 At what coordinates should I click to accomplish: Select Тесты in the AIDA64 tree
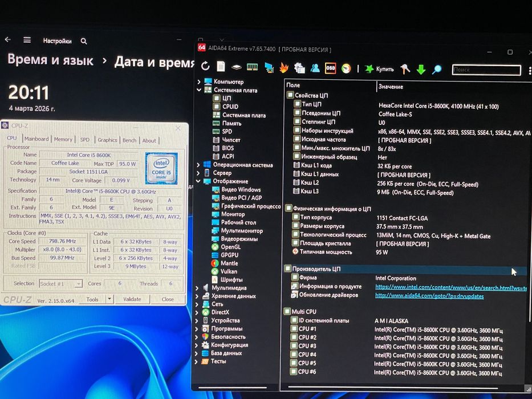[214, 361]
